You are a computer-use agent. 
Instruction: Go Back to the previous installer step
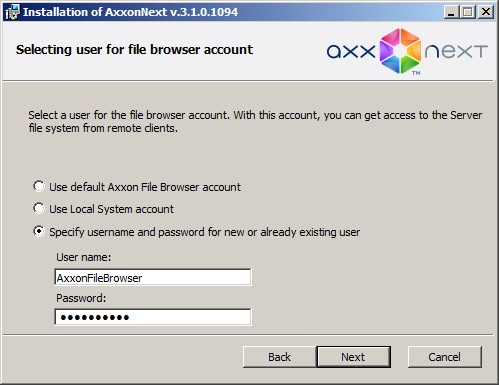click(279, 357)
